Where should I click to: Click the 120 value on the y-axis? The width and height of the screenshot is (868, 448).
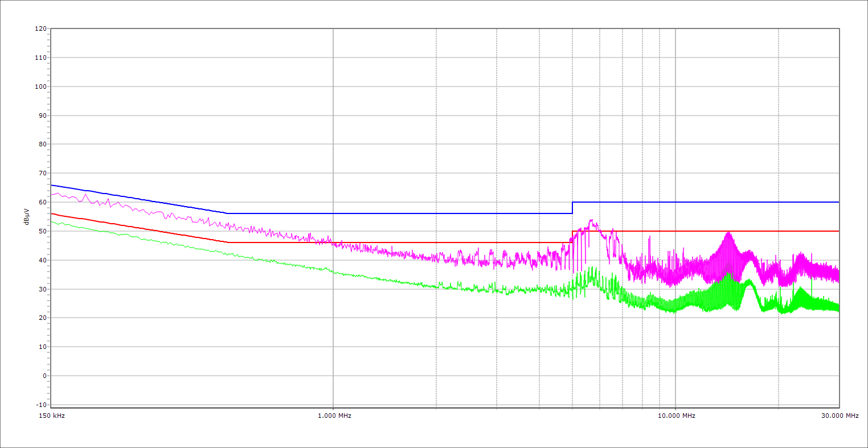(40, 28)
